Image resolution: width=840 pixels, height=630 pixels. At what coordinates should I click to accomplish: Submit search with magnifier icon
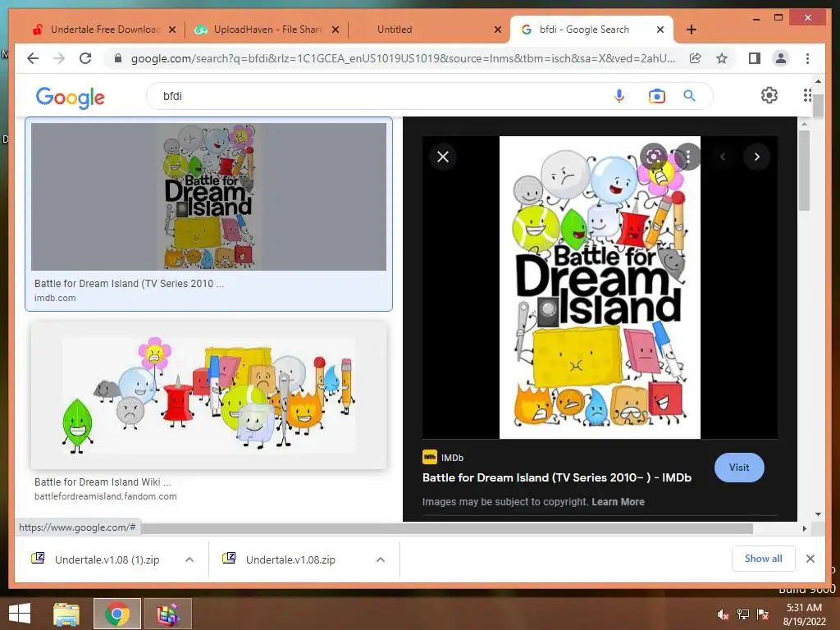pyautogui.click(x=689, y=96)
